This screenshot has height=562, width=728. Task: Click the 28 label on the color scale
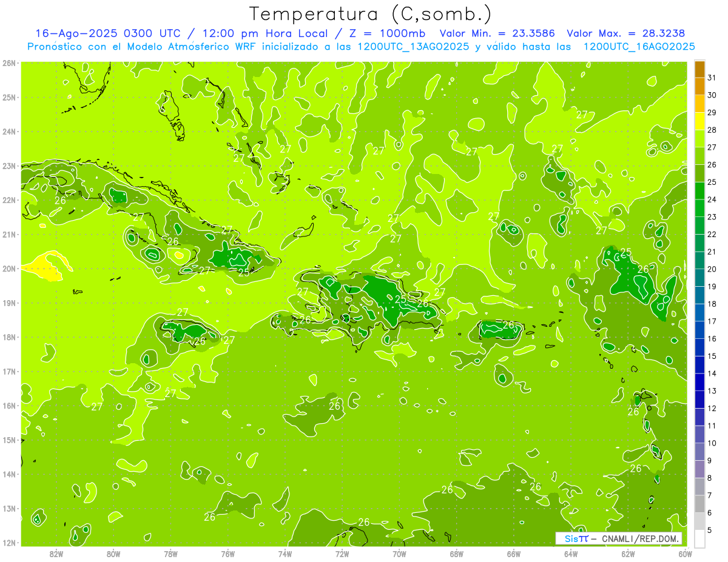pos(712,130)
